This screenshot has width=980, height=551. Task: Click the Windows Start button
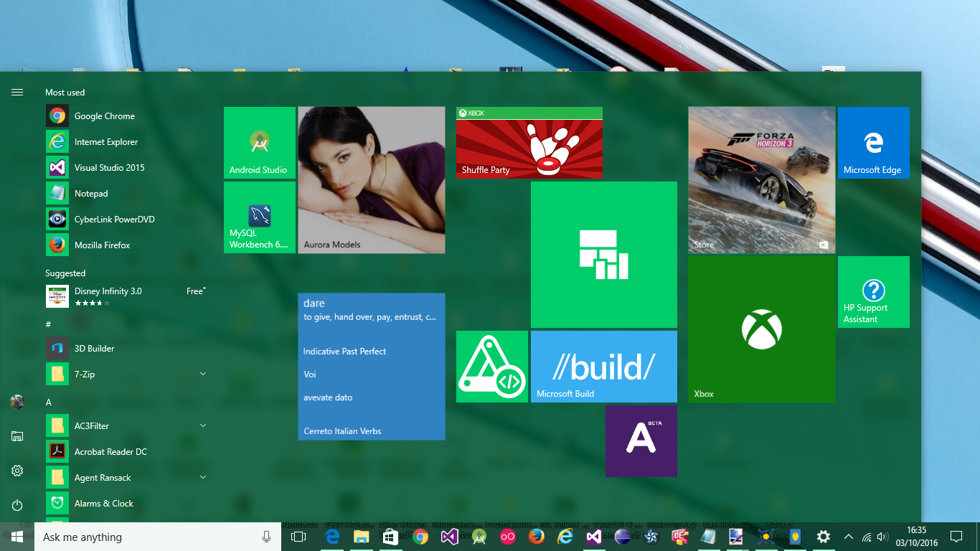pos(17,537)
